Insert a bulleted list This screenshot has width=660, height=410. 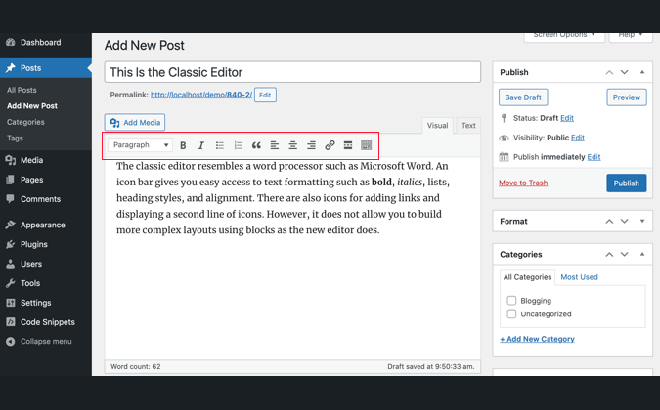click(220, 145)
